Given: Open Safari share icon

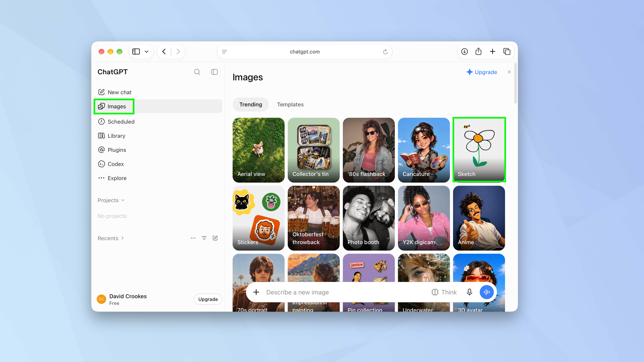Looking at the screenshot, I should click(x=478, y=51).
